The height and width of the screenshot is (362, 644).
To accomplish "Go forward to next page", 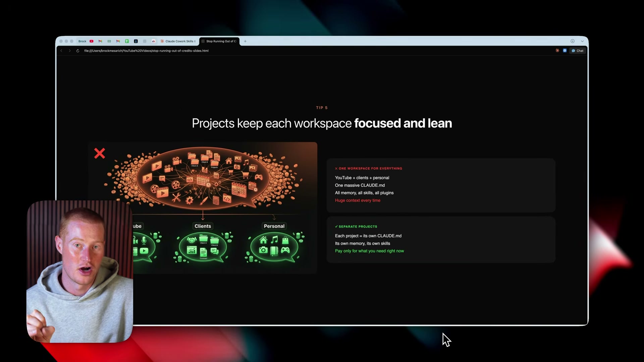I will (70, 51).
